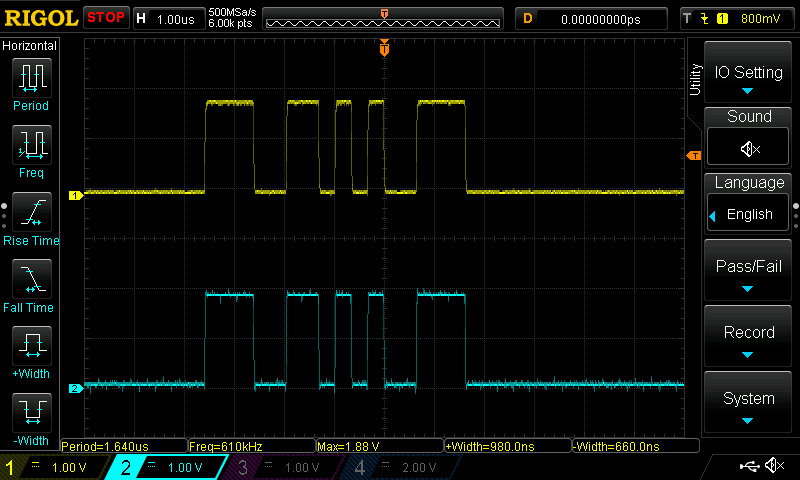Open the IO Setting submenu
The height and width of the screenshot is (480, 800).
(x=749, y=79)
